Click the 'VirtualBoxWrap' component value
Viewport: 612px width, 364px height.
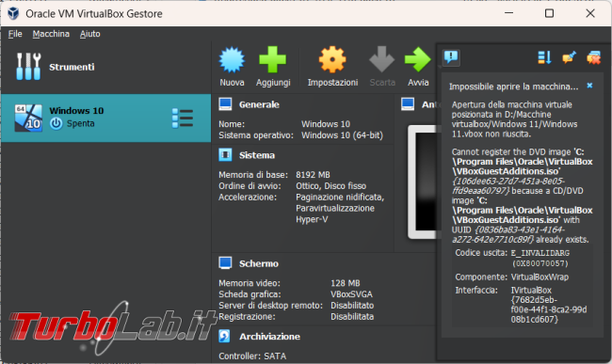[540, 277]
